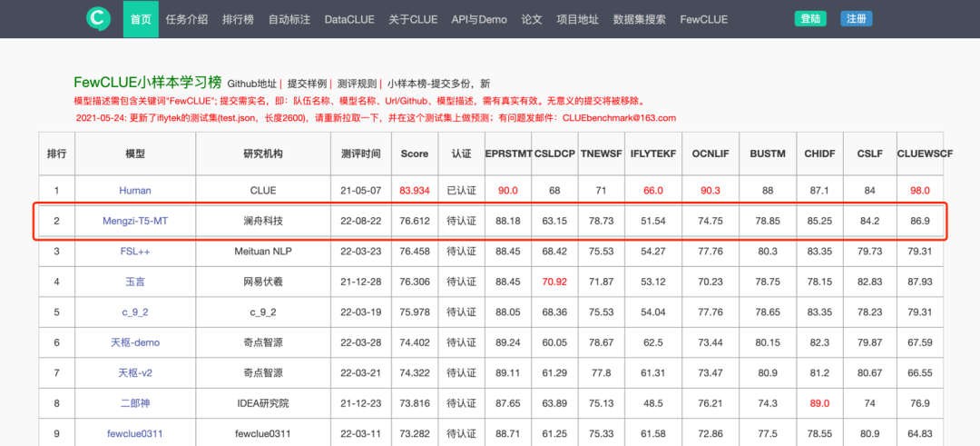Screen dimensions: 980x446
Task: Click the CHIDF column header
Action: click(818, 154)
